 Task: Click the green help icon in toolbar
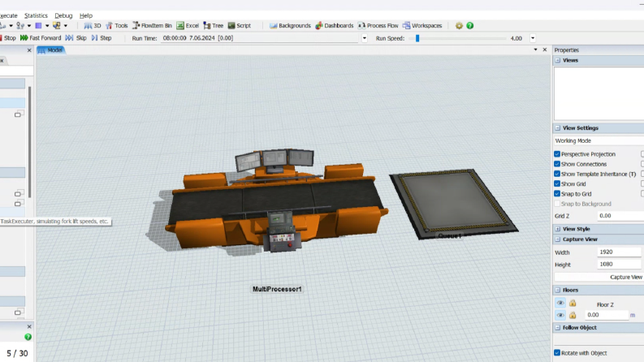point(470,25)
